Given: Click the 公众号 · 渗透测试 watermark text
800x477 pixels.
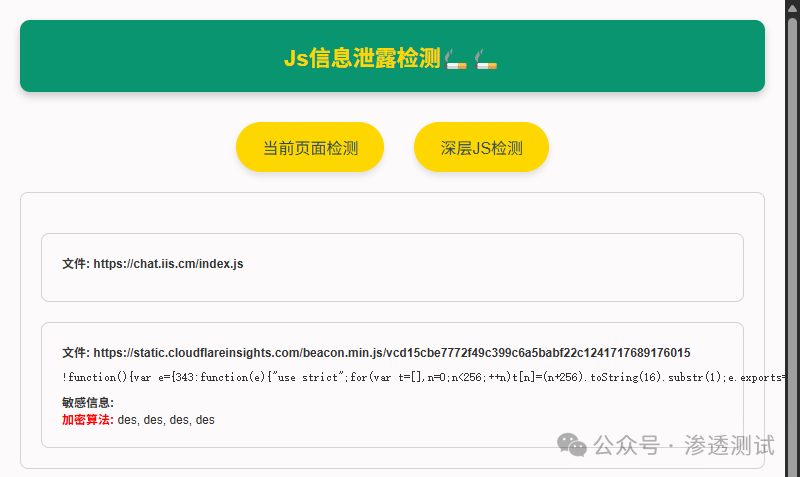Looking at the screenshot, I should [685, 445].
